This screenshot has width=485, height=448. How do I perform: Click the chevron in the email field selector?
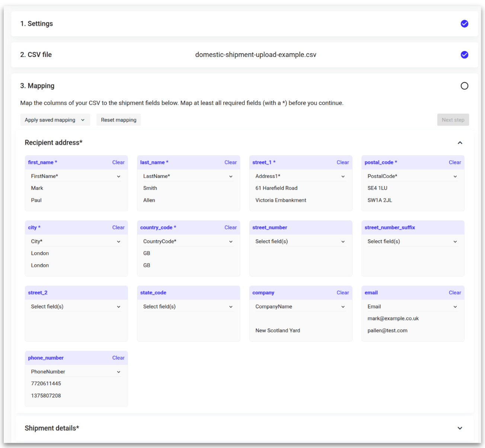click(x=455, y=307)
